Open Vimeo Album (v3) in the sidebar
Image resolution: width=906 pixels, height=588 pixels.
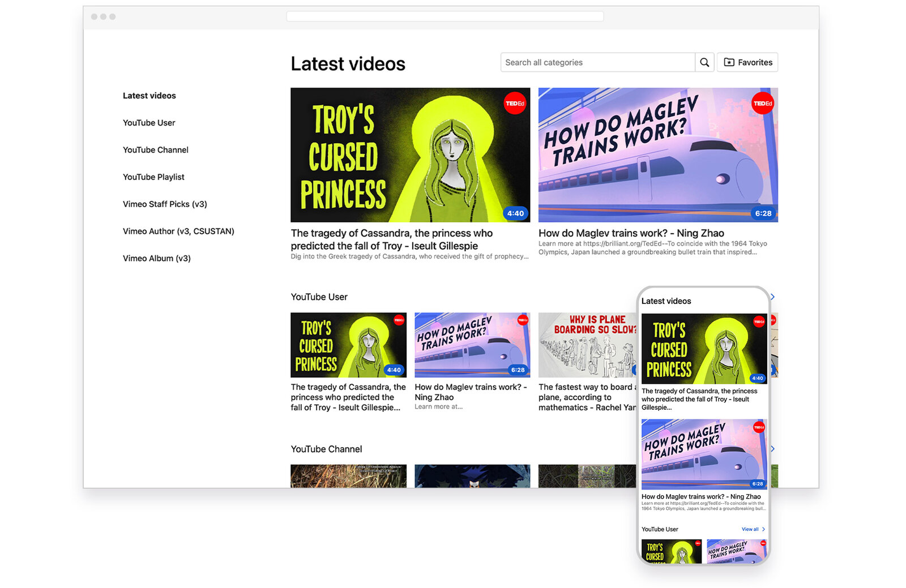(x=157, y=259)
